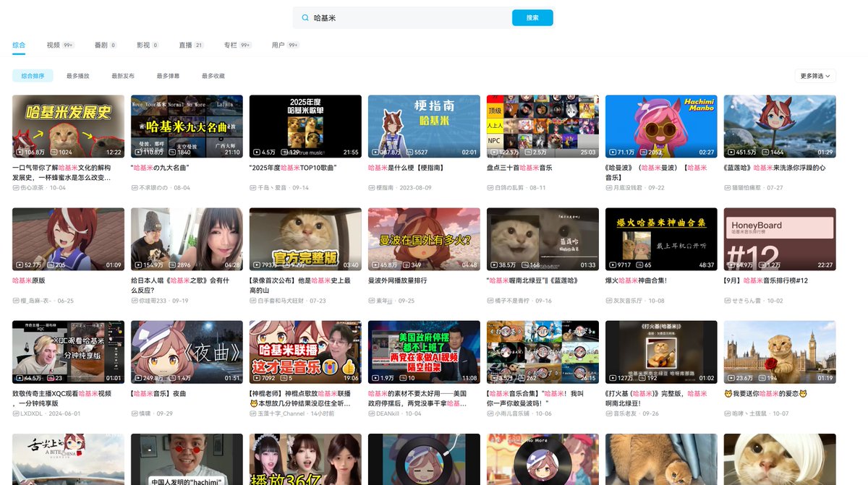Viewport: 868px width, 485px height.
Task: Click the blue 搜索 button
Action: (x=532, y=18)
